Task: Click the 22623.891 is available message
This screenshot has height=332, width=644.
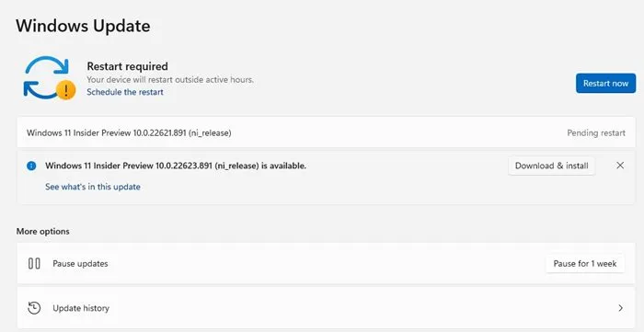Action: point(176,166)
